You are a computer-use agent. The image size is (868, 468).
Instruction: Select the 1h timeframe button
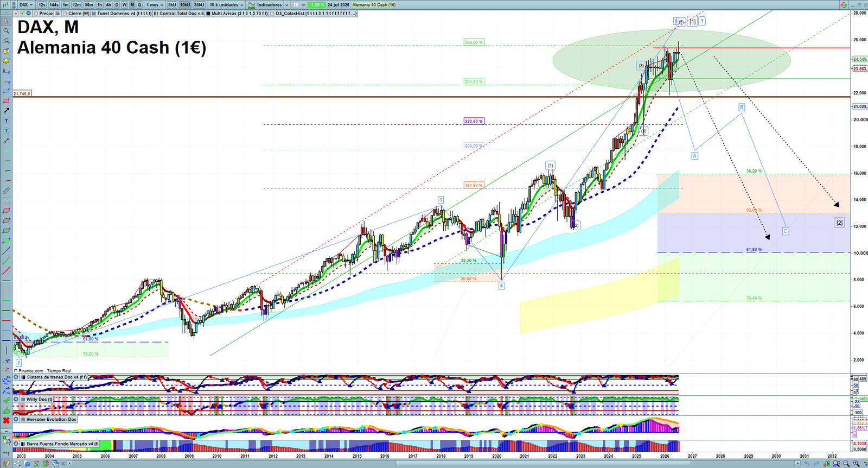tap(99, 5)
